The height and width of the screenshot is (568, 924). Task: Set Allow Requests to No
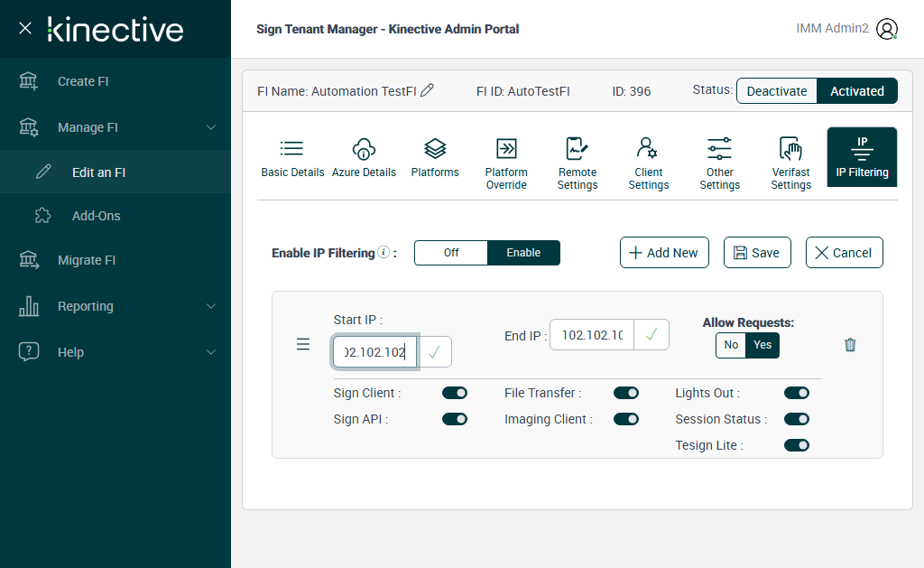(731, 345)
